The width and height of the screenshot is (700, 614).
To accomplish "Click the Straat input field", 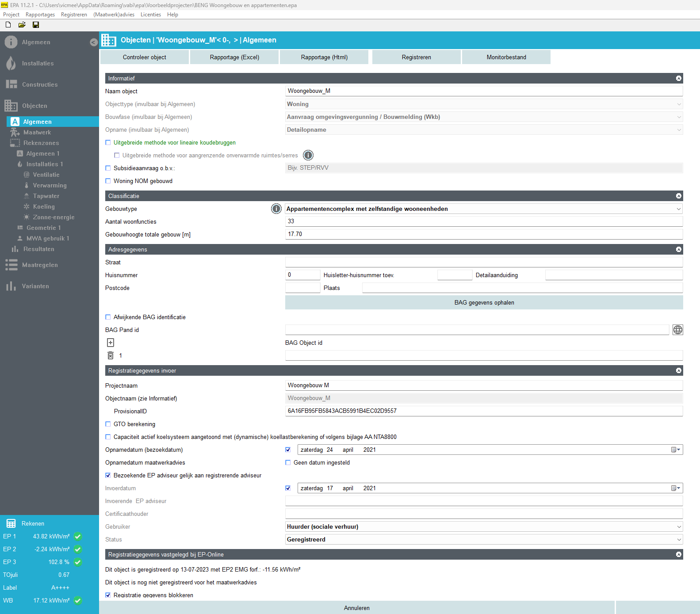I will coord(484,262).
